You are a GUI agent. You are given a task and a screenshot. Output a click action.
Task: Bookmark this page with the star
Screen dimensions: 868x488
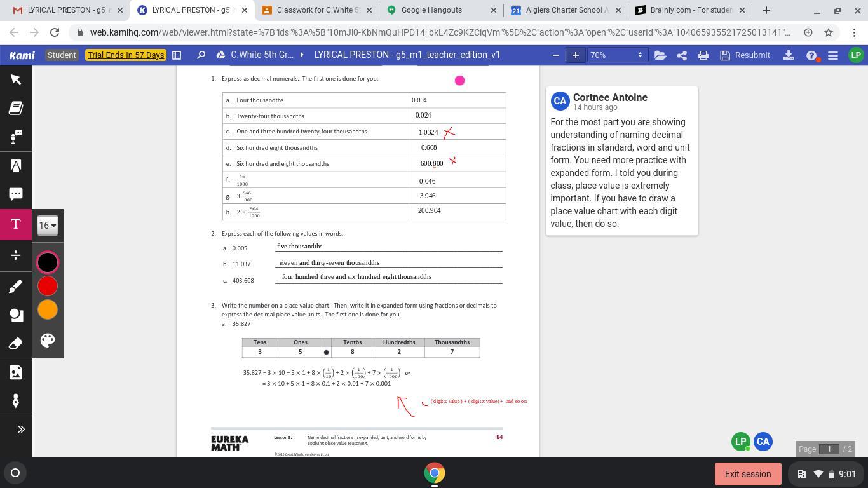click(829, 32)
